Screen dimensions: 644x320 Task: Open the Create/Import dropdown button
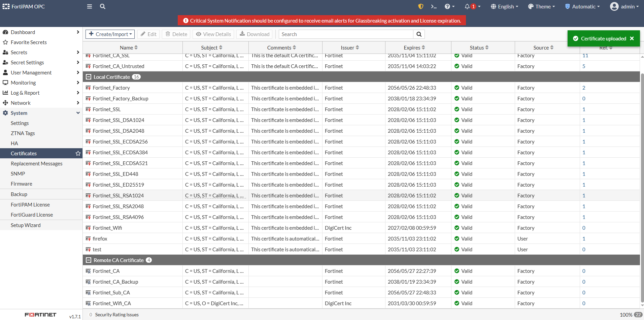pyautogui.click(x=110, y=34)
